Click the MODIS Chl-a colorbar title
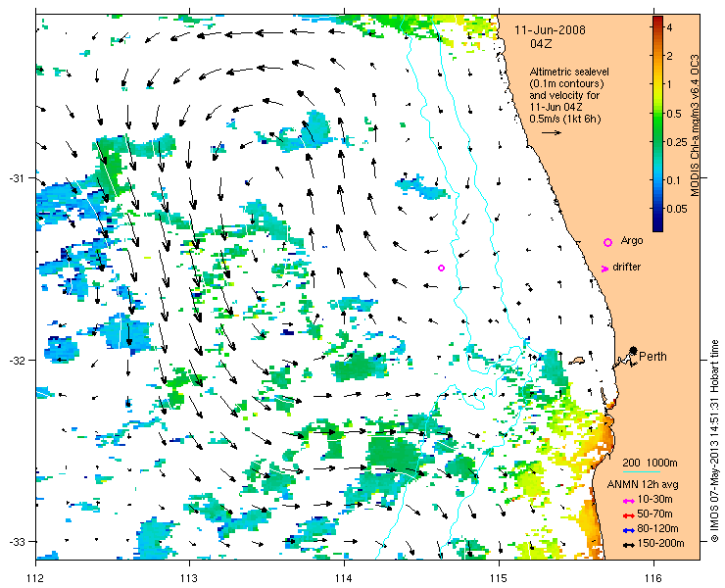Screen dimensions: 725x588 (695, 125)
